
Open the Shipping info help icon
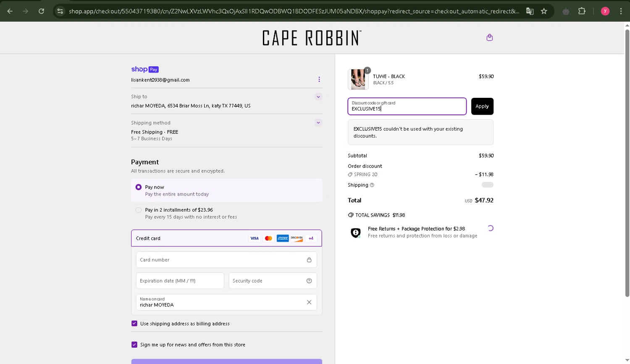pyautogui.click(x=372, y=185)
